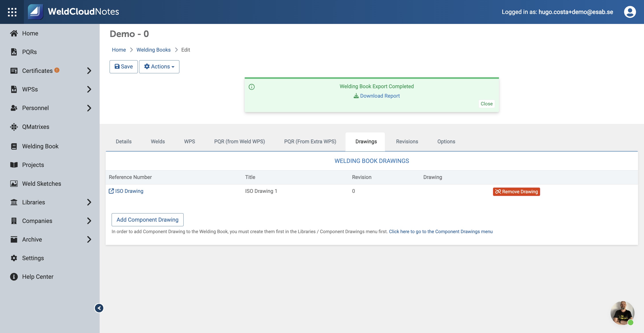
Task: Click Welding Books in the breadcrumb
Action: click(153, 50)
